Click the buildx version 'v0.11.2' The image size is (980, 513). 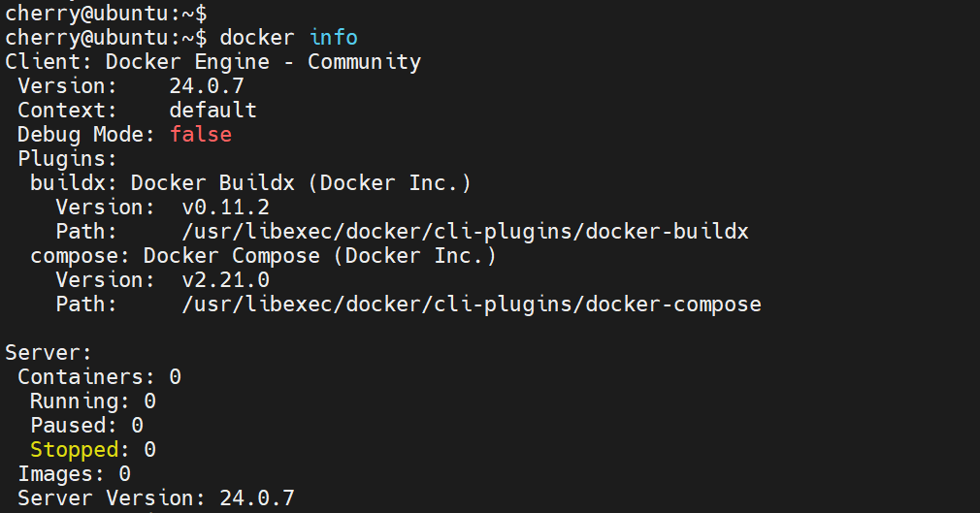coord(225,208)
